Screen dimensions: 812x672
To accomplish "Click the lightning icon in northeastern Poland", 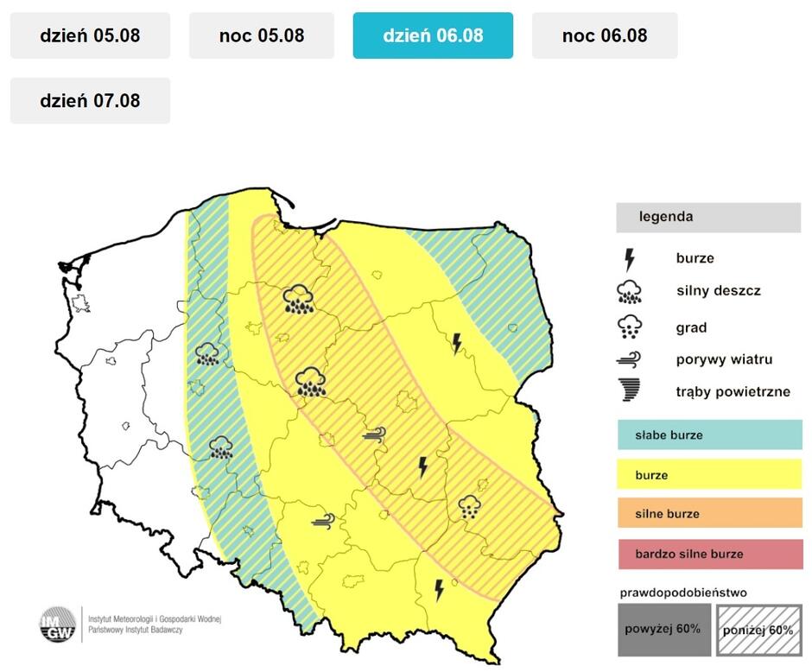I will click(x=456, y=344).
